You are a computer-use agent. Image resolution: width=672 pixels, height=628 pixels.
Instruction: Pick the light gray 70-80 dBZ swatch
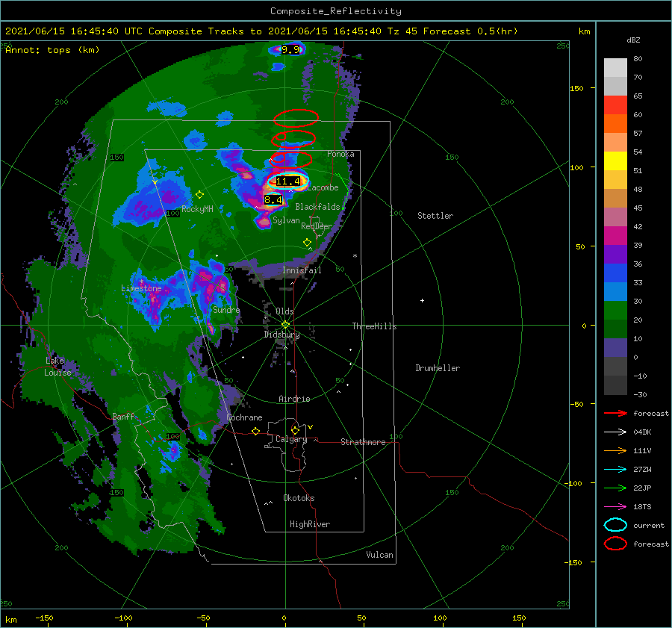[615, 68]
